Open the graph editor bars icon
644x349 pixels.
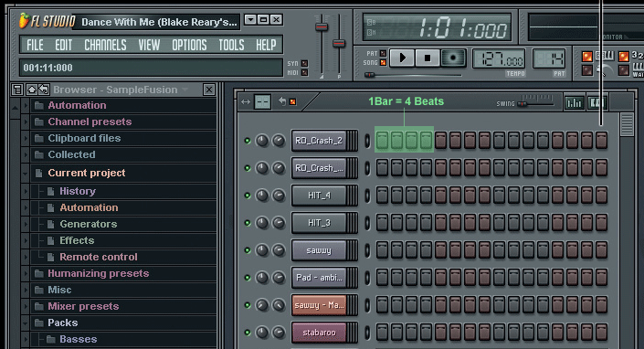click(574, 102)
